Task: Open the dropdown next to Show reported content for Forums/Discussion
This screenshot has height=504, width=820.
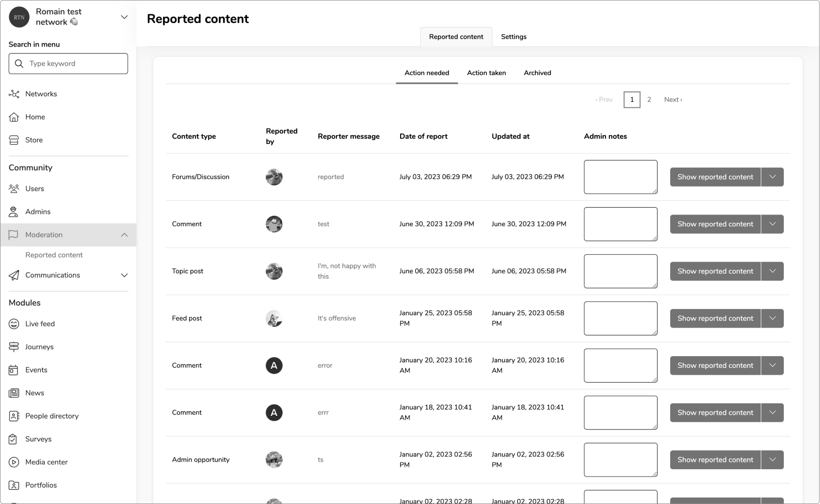Action: click(x=772, y=177)
